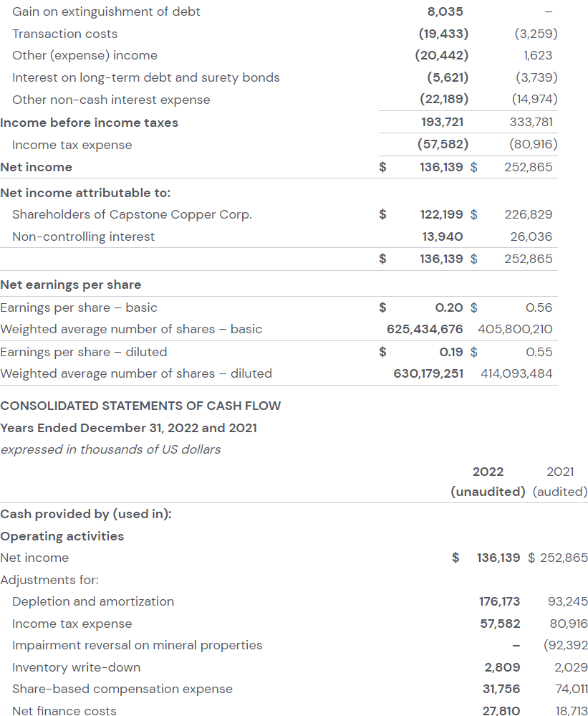Click the 625,434,676 weighted average shares figure
Screen dimensions: 588x716
425,329
